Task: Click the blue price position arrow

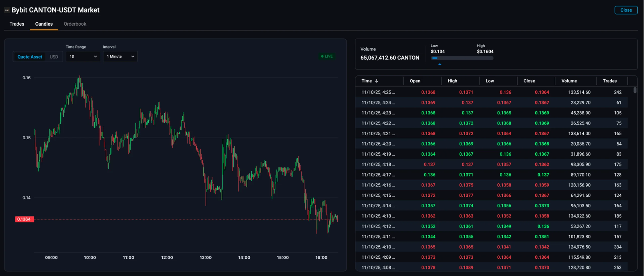Action: point(440,64)
